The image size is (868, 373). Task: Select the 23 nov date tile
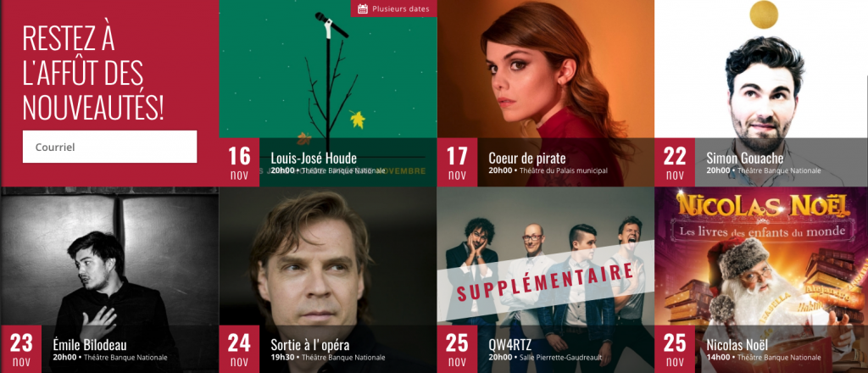(x=21, y=349)
